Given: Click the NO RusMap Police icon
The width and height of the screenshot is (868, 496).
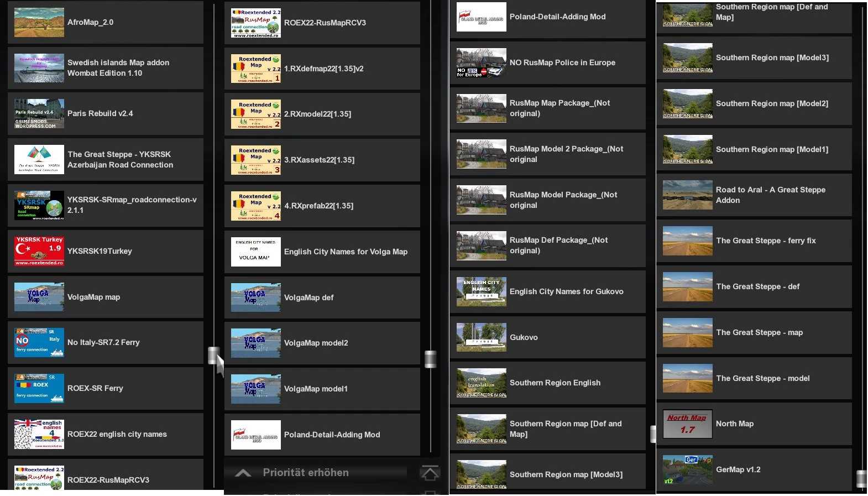Looking at the screenshot, I should 481,63.
